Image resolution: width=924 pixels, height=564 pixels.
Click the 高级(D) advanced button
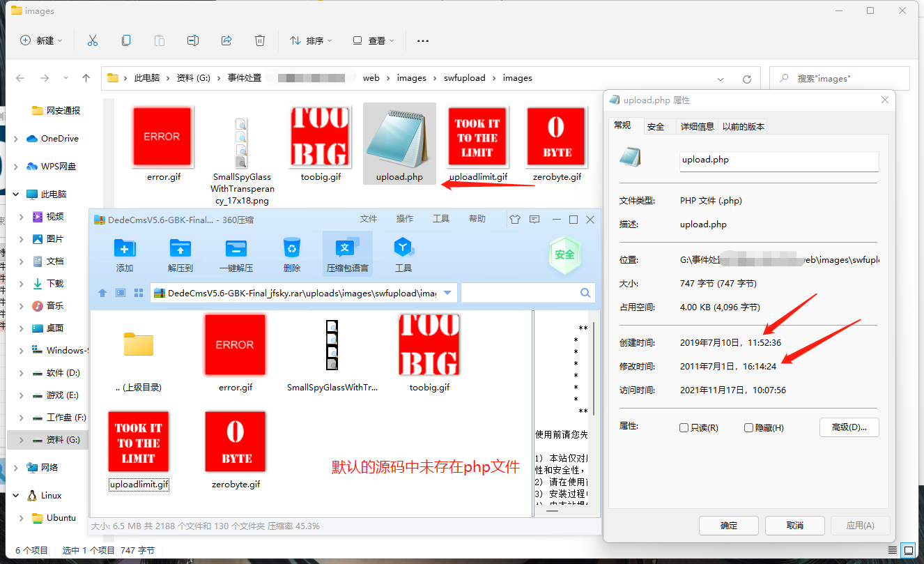pos(849,427)
